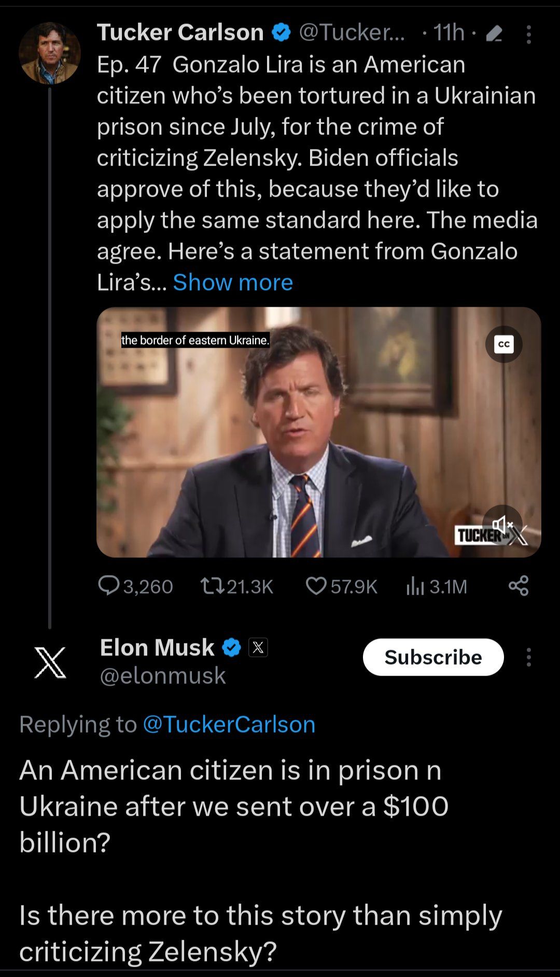Subscribe to Elon Musk
This screenshot has width=560, height=977.
pos(433,657)
